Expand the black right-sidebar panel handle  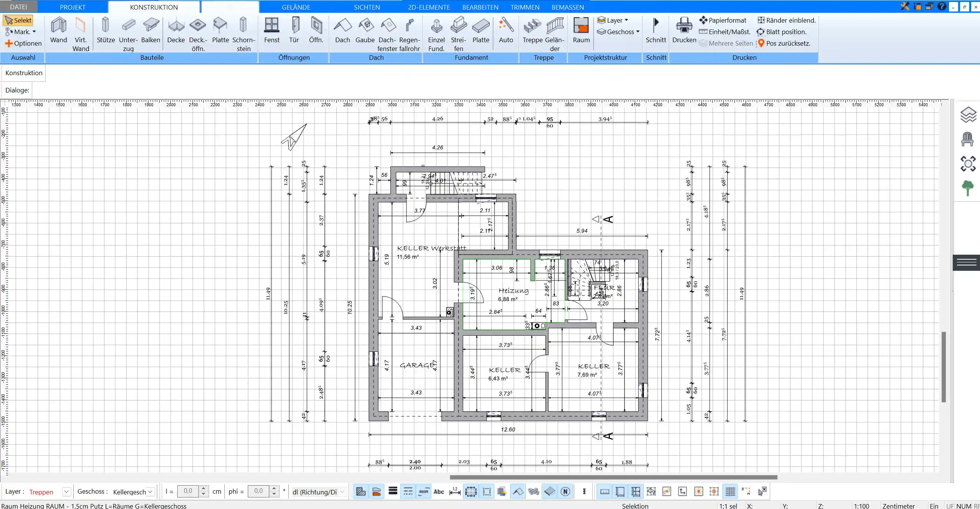click(x=966, y=262)
